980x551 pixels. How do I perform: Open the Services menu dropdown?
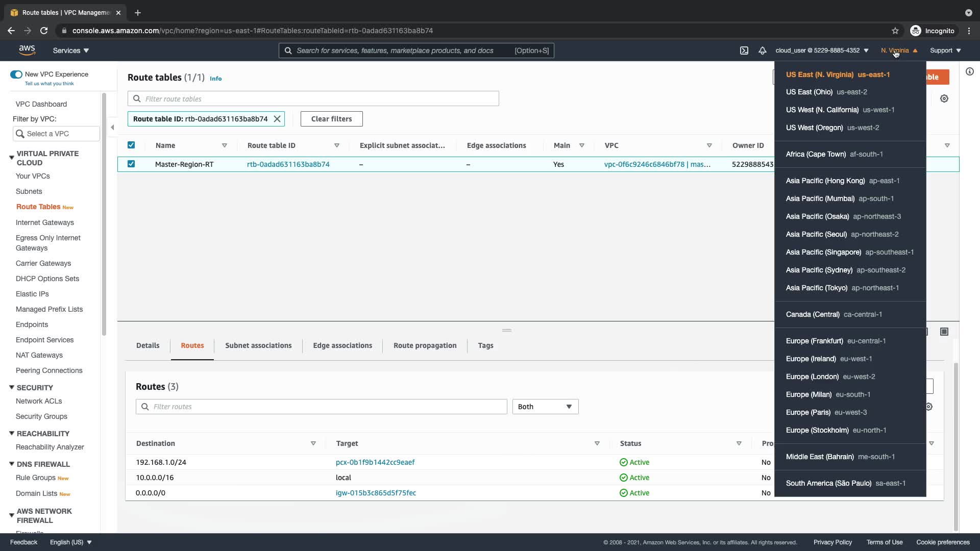(71, 51)
